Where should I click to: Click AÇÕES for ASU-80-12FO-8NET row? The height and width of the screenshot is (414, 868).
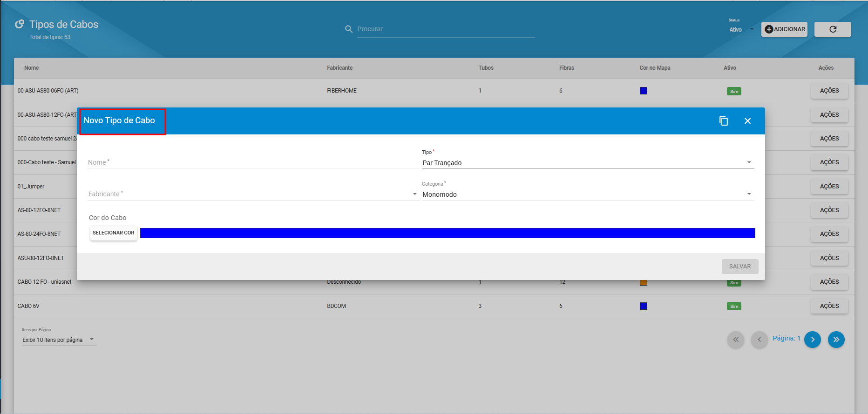click(x=829, y=258)
